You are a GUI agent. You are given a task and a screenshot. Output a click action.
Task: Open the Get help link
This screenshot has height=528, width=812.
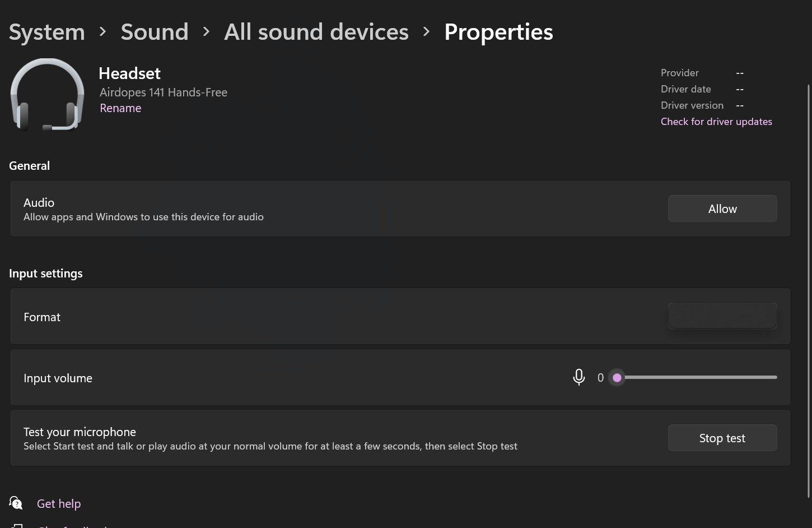(59, 504)
